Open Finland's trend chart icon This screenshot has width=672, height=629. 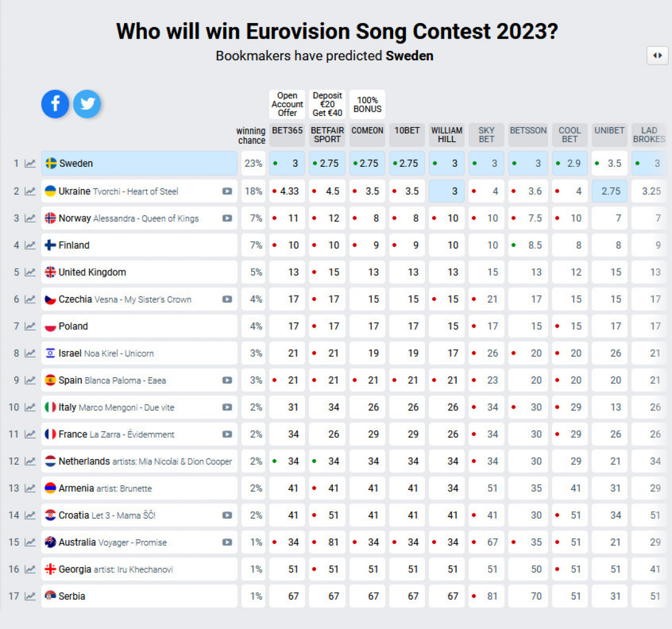click(30, 245)
